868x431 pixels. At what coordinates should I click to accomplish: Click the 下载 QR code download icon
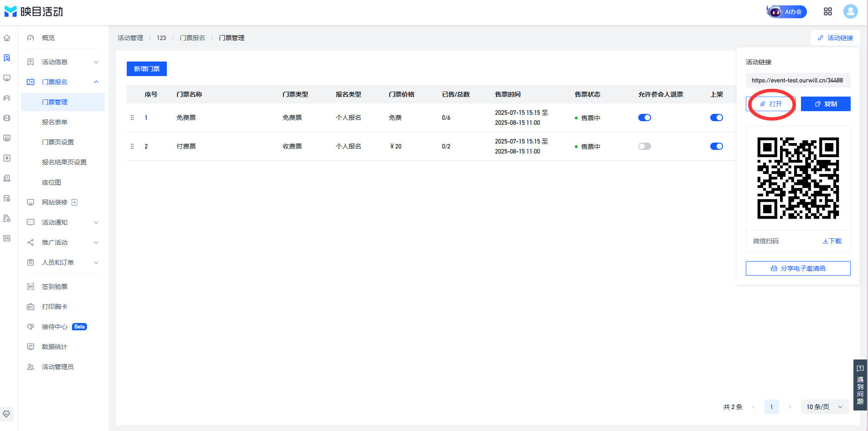click(x=832, y=241)
